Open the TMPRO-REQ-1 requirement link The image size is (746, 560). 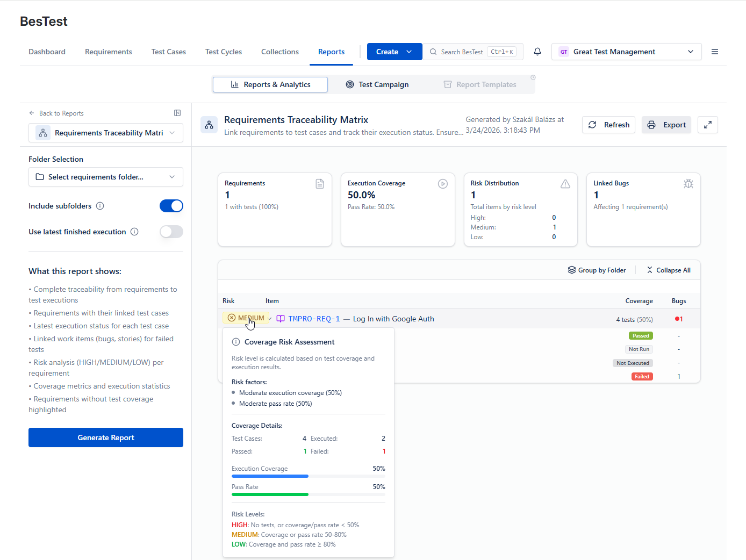point(314,319)
